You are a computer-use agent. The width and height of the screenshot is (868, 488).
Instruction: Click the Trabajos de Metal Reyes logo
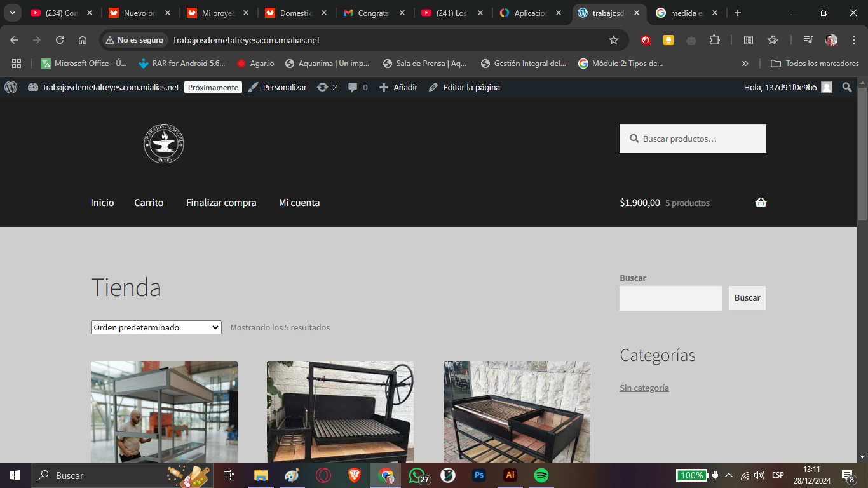click(164, 144)
